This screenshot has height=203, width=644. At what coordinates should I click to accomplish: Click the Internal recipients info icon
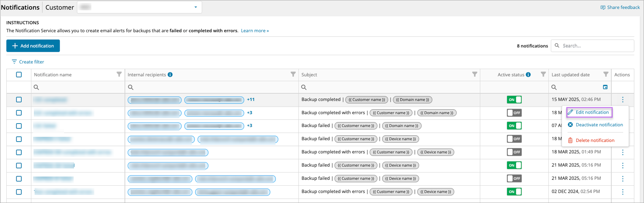170,75
